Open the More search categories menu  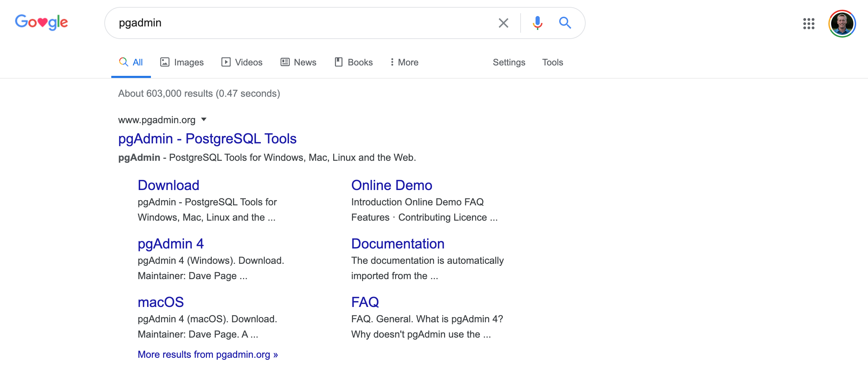[x=404, y=62]
